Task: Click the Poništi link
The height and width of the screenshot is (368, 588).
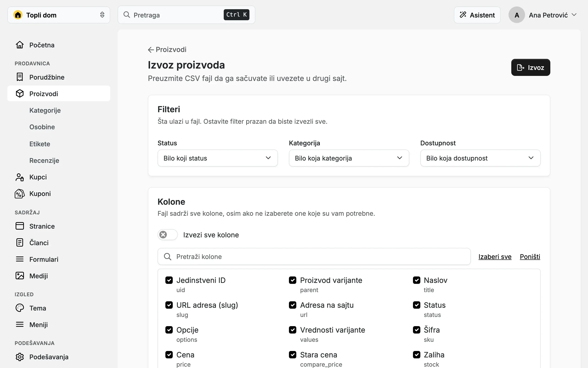Action: [530, 256]
